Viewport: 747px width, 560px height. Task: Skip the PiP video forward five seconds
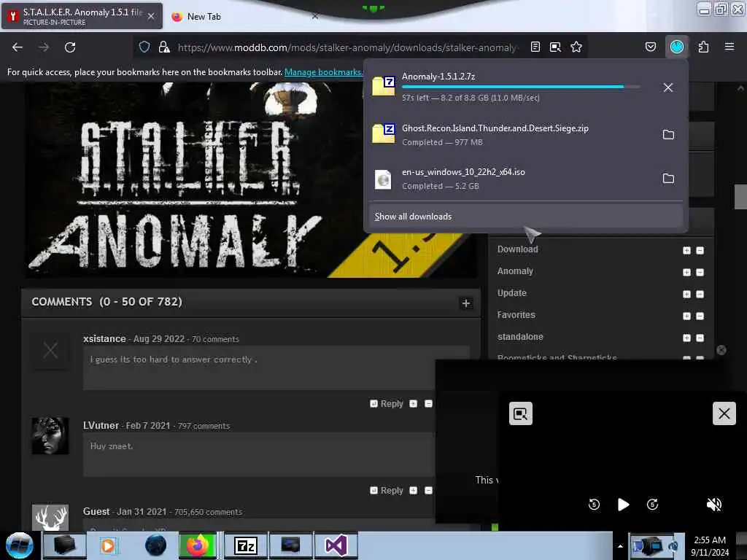pos(652,505)
